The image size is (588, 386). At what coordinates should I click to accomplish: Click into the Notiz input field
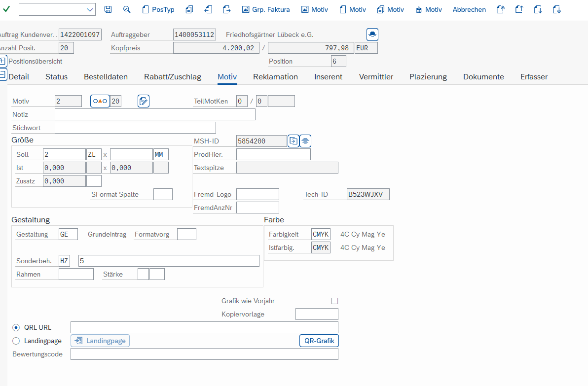click(x=155, y=114)
